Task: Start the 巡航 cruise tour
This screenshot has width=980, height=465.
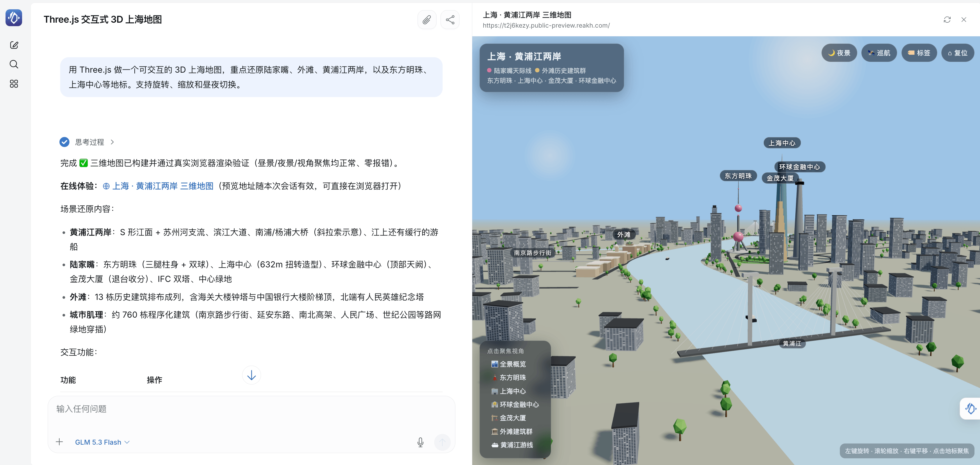Action: pyautogui.click(x=879, y=53)
